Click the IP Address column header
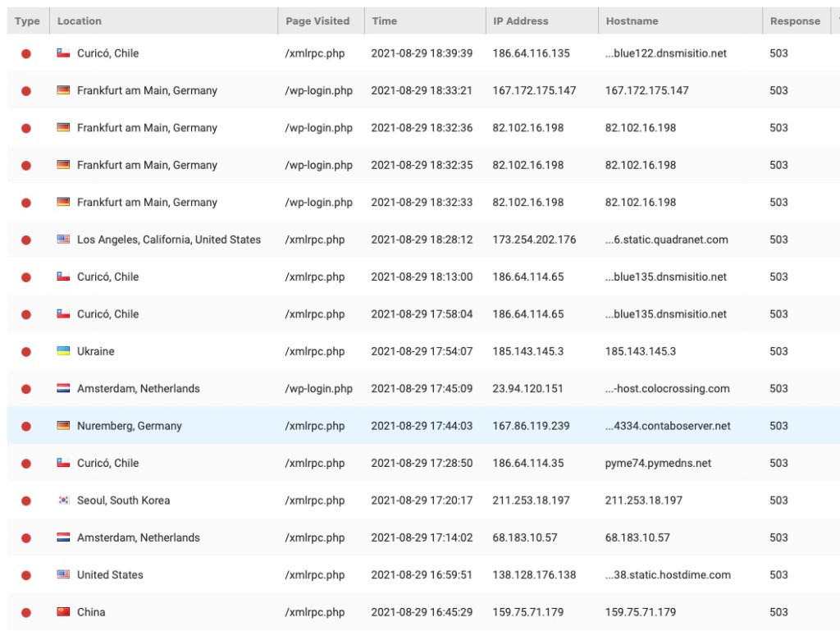The image size is (840, 631). click(x=520, y=21)
